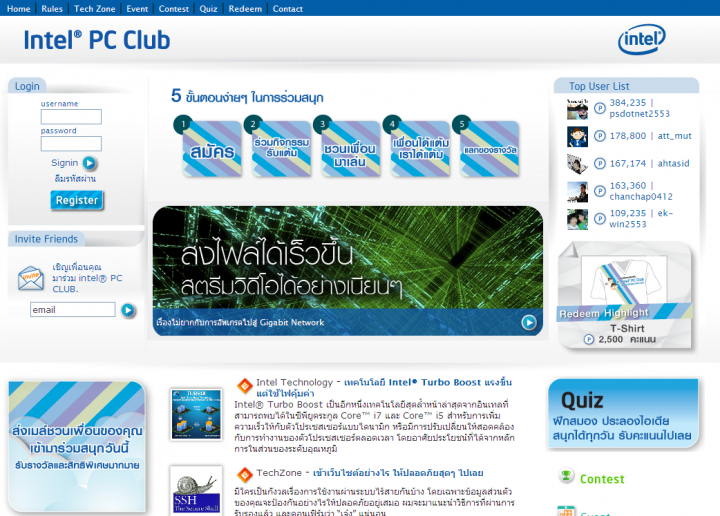Image resolution: width=720 pixels, height=516 pixels.
Task: Click points icon beside 163,360
Action: click(x=600, y=191)
